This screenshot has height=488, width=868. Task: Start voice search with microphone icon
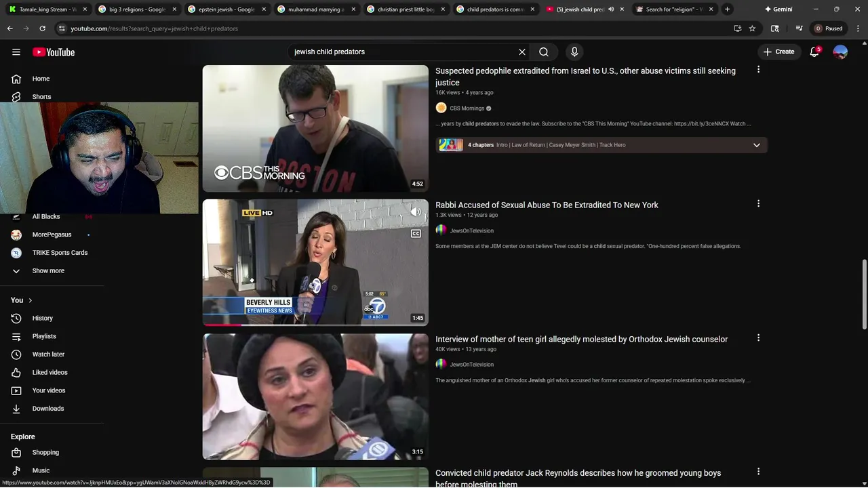click(574, 52)
